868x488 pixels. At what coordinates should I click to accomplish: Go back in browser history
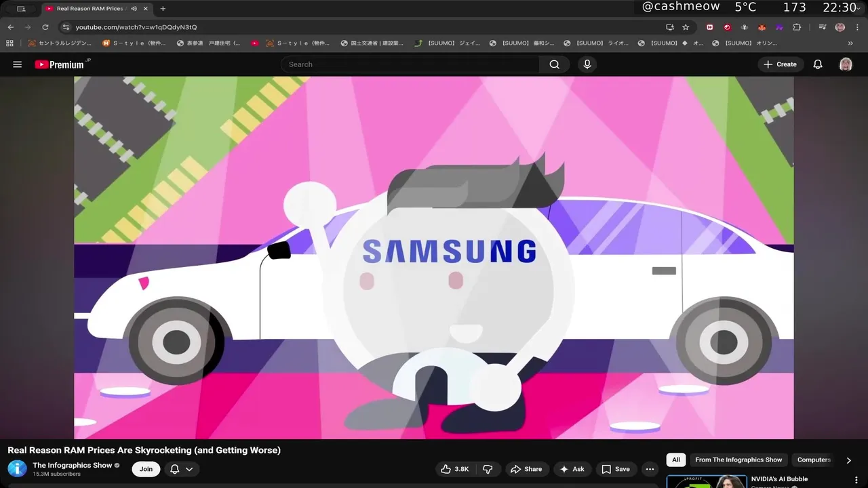click(x=11, y=27)
